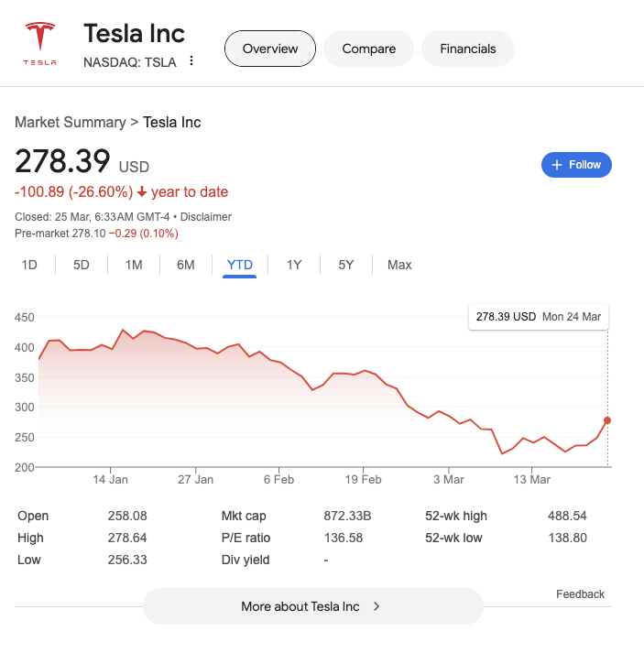Click the red endpoint marker on chart

[607, 420]
